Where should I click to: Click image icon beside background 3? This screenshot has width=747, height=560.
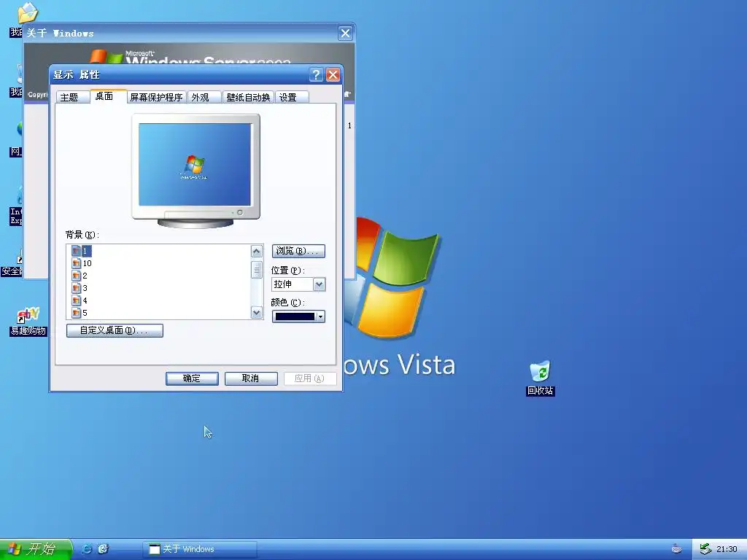point(76,288)
